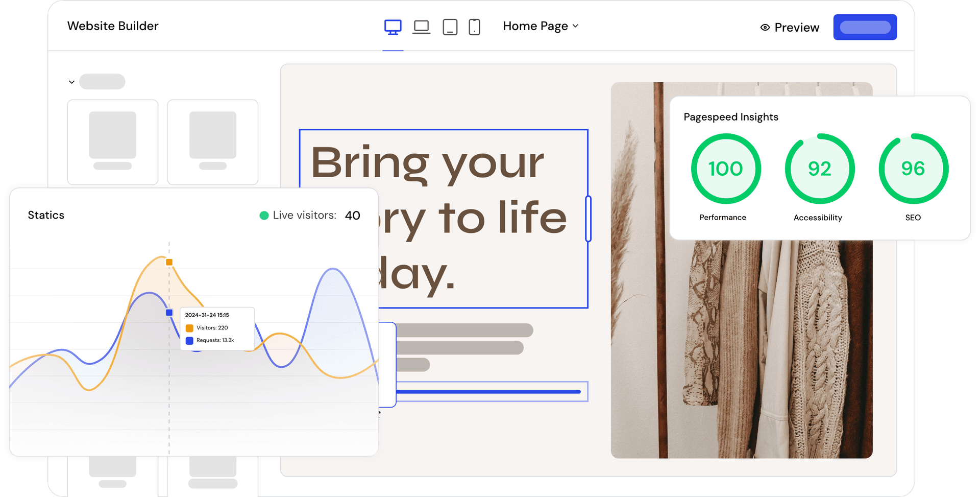Switch to laptop device view
The width and height of the screenshot is (980, 497).
(x=421, y=27)
